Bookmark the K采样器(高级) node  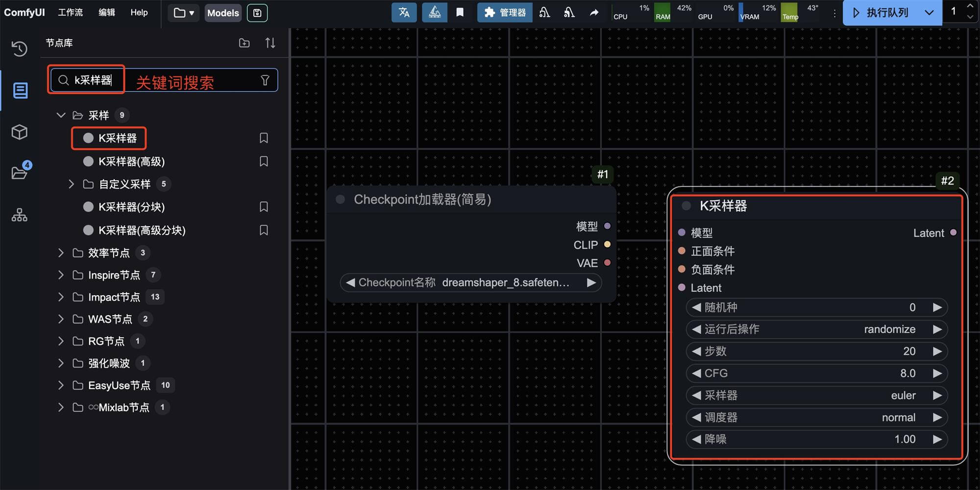pos(264,162)
